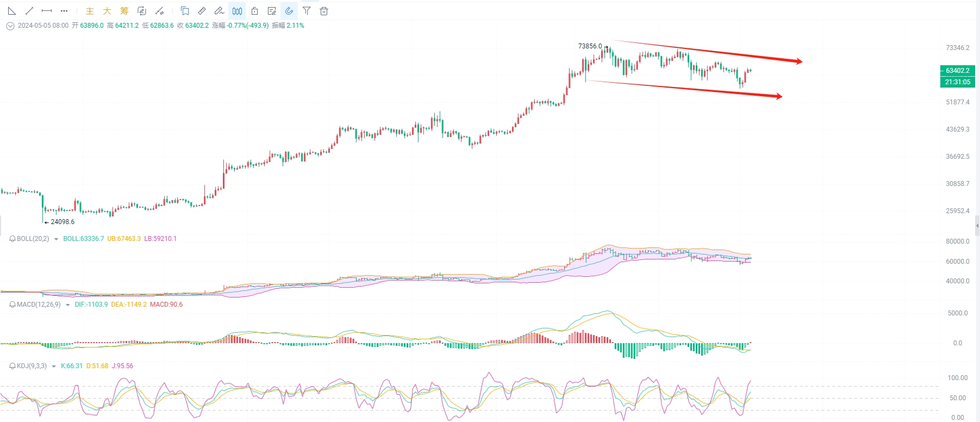The height and width of the screenshot is (422, 980).
Task: Click the 大 indicator button
Action: point(107,11)
